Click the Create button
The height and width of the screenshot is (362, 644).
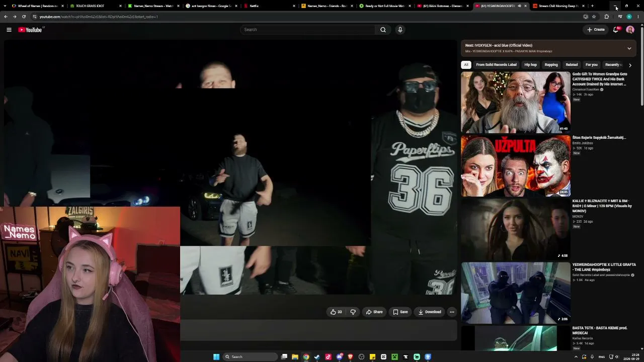(x=596, y=30)
